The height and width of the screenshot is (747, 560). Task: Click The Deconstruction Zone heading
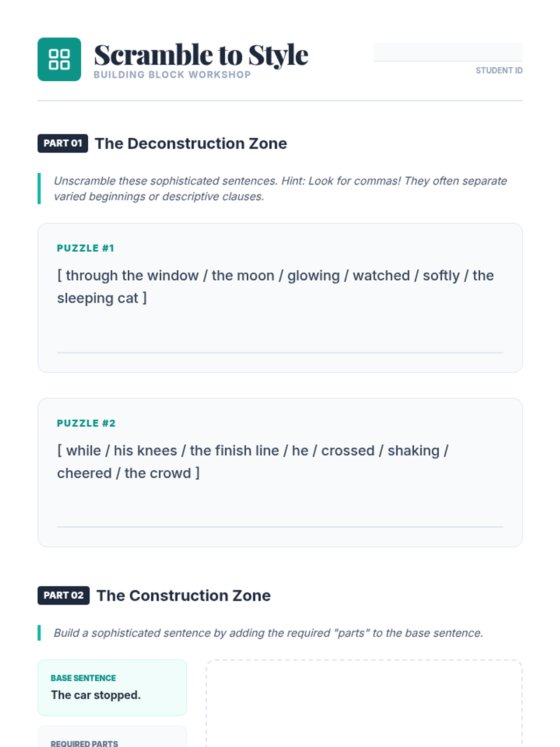(x=191, y=143)
